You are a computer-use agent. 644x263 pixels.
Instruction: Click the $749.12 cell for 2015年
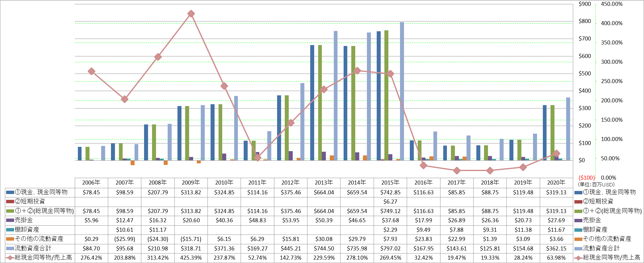pyautogui.click(x=390, y=211)
